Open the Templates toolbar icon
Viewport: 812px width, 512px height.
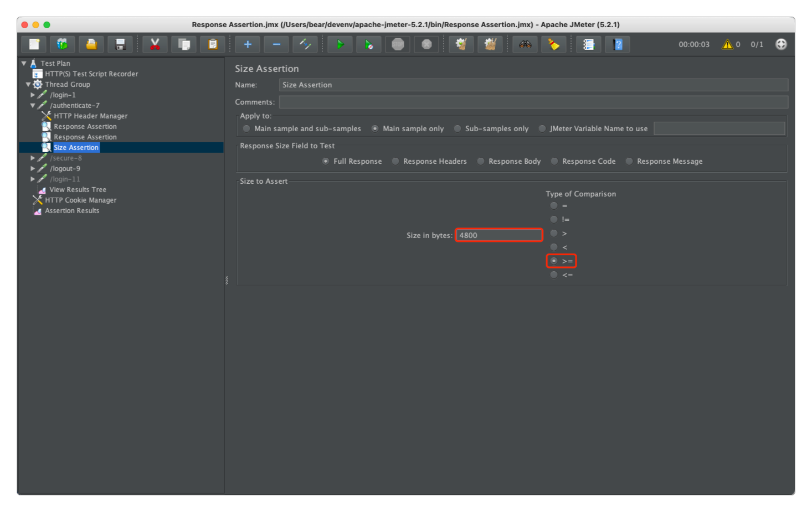(63, 44)
